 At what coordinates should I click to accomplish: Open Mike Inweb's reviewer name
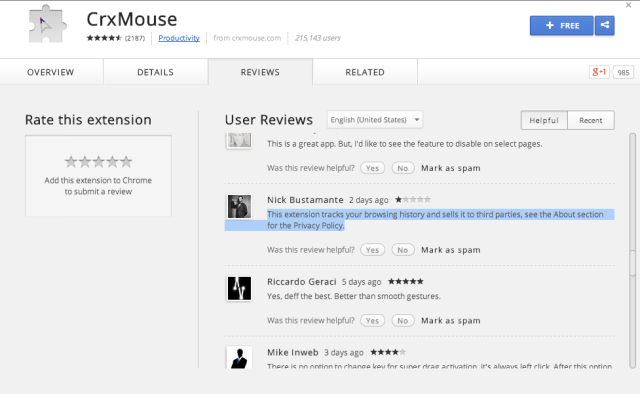coord(293,352)
